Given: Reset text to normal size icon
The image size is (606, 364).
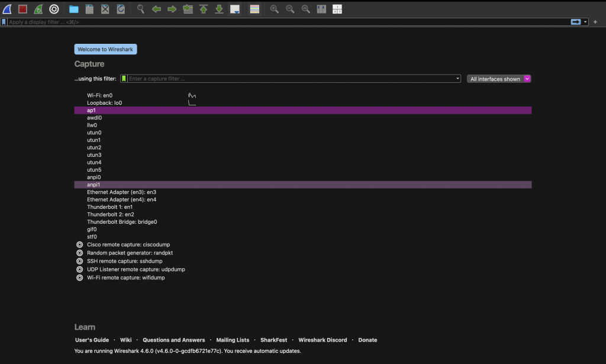Looking at the screenshot, I should point(306,9).
